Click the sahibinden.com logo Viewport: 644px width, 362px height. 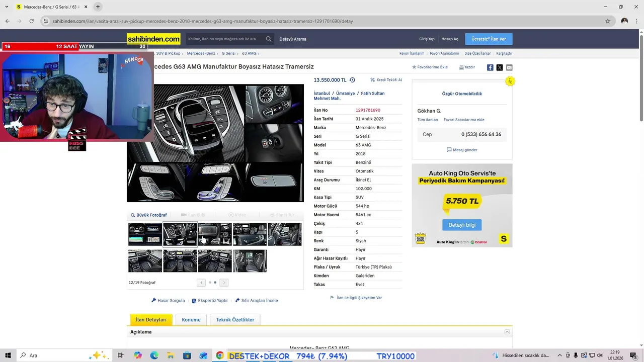(153, 39)
